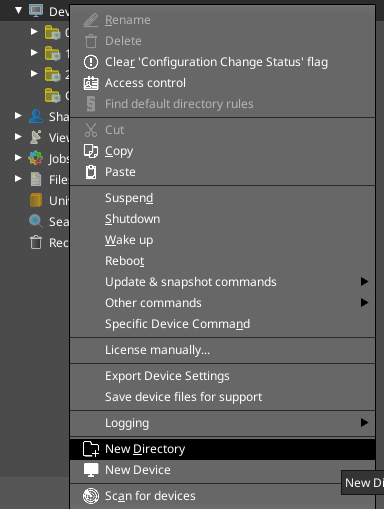The height and width of the screenshot is (509, 384).
Task: Click the New Device monitor icon
Action: [91, 470]
